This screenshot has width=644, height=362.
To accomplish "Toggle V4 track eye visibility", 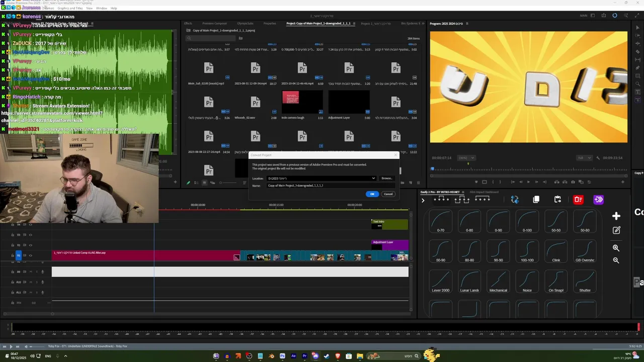I will pos(31,224).
